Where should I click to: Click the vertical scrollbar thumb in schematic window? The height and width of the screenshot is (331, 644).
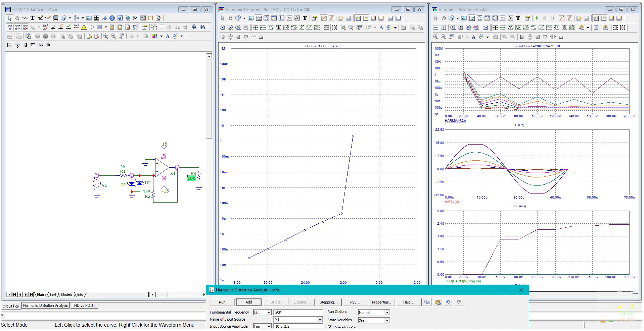pos(209,99)
